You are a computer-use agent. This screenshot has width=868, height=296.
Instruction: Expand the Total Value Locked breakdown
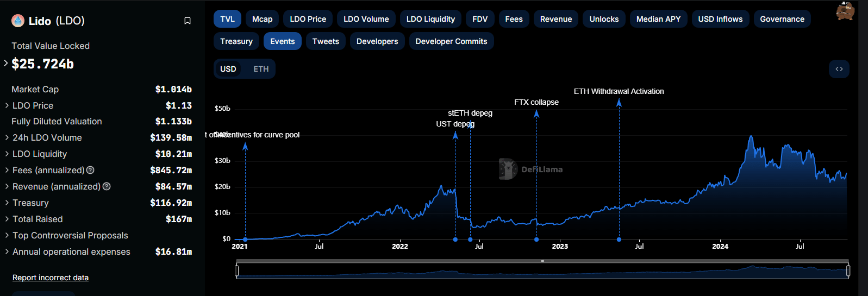coord(6,63)
